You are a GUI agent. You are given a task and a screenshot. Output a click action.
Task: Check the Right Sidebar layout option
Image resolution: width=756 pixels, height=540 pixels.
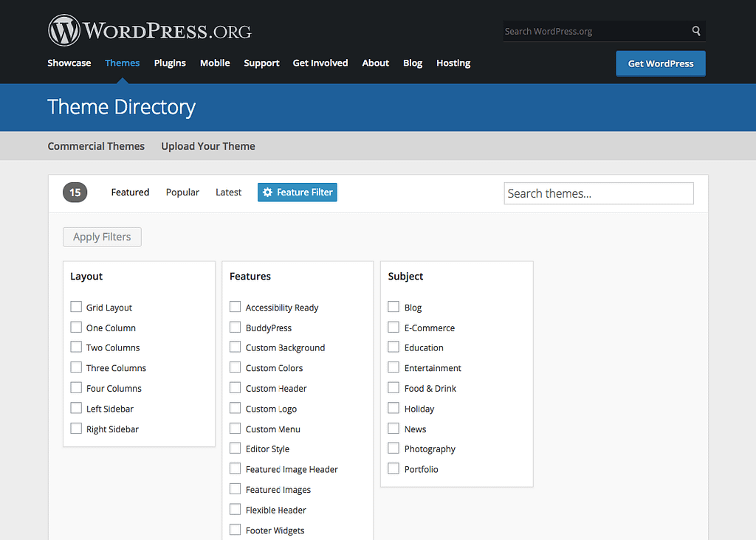pyautogui.click(x=76, y=429)
